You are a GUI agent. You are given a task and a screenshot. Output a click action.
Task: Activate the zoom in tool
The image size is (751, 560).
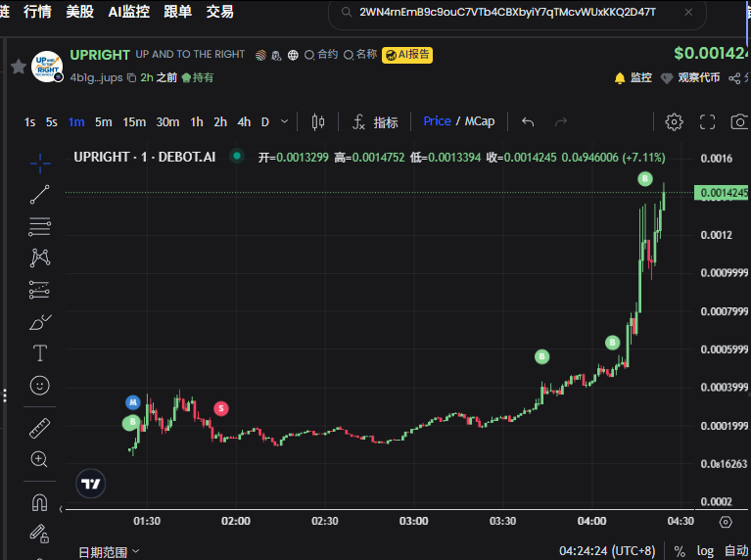pyautogui.click(x=39, y=459)
